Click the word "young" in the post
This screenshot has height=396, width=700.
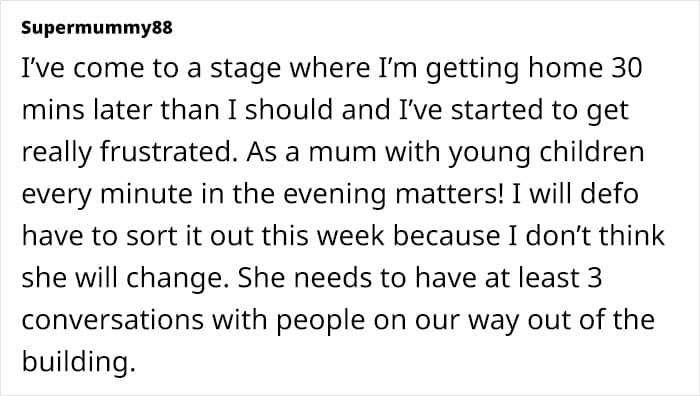coord(489,154)
